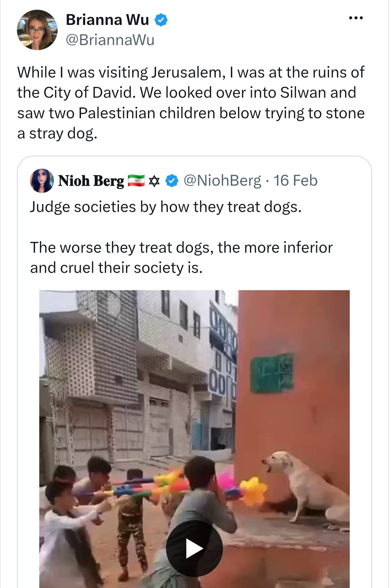Image resolution: width=389 pixels, height=588 pixels.
Task: Click the green sign in the video
Action: pyautogui.click(x=272, y=373)
